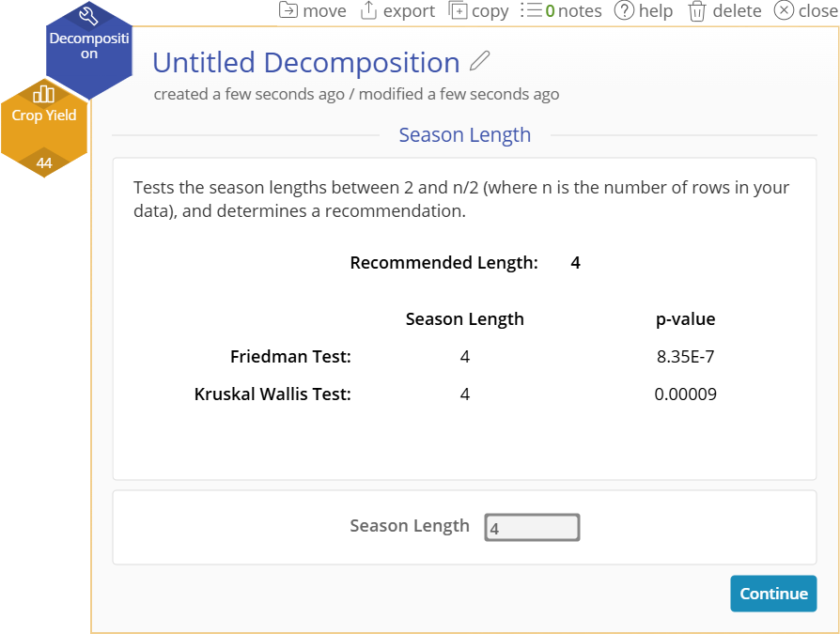
Task: Click the help question mark icon
Action: tap(624, 10)
